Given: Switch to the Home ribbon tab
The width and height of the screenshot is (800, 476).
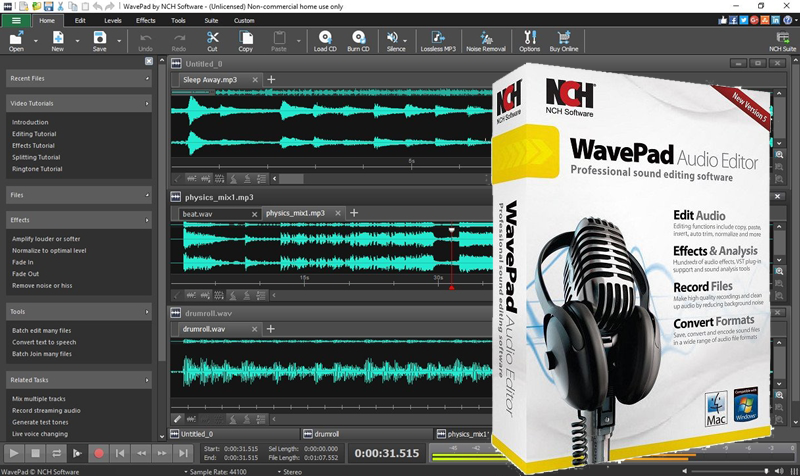Looking at the screenshot, I should click(47, 20).
